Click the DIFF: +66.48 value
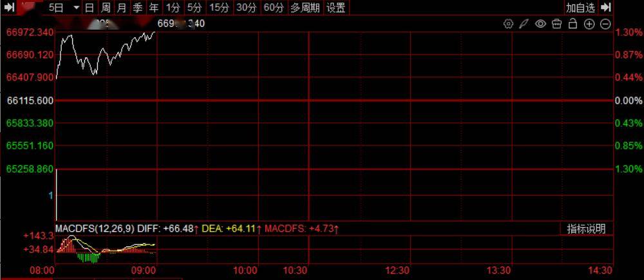Image resolution: width=644 pixels, height=280 pixels. pyautogui.click(x=168, y=229)
